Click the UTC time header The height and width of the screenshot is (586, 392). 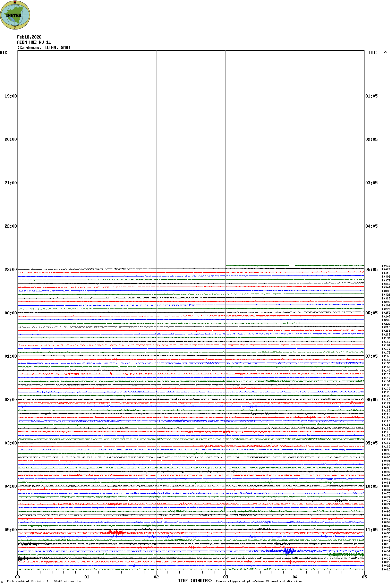373,53
